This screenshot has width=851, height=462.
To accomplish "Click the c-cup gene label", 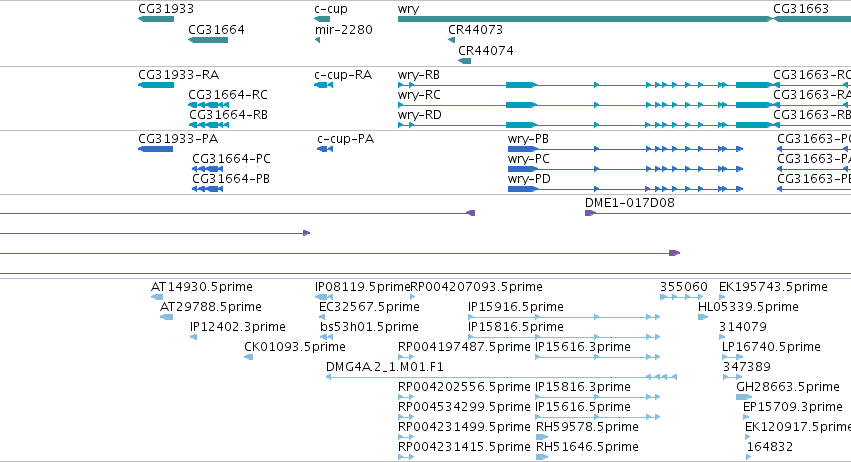I will click(x=331, y=9).
